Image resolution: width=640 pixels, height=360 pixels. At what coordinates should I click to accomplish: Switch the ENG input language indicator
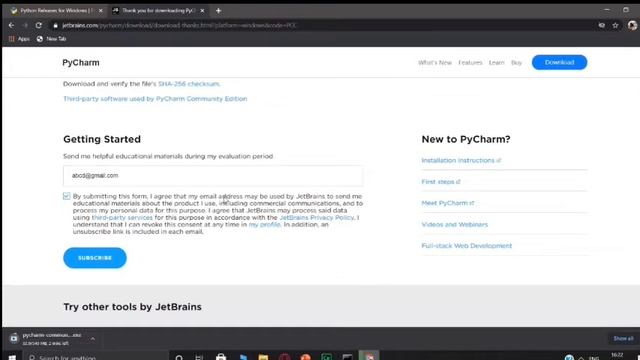pyautogui.click(x=594, y=358)
